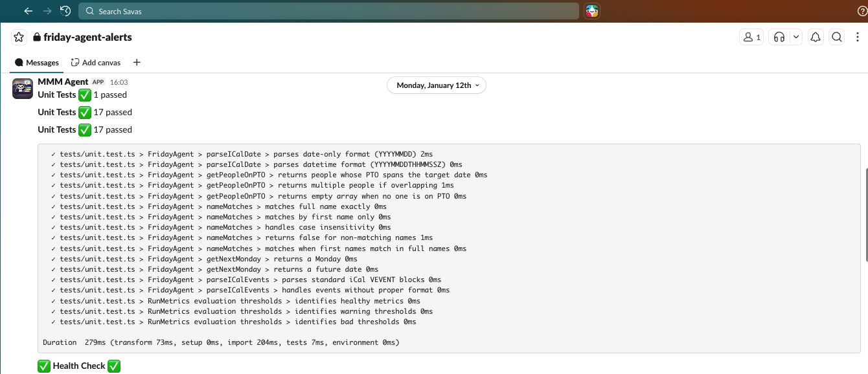
Task: Open the history clock icon
Action: [x=65, y=11]
